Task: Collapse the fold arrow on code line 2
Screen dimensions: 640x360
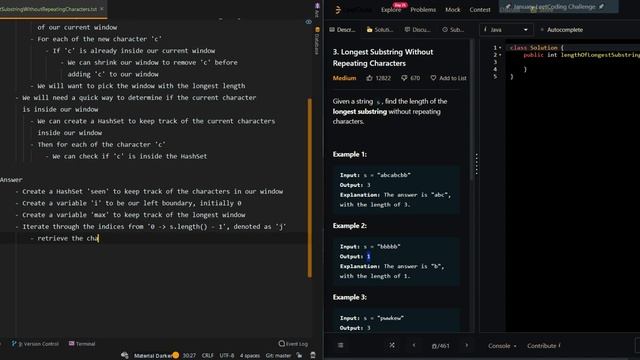Action: point(500,55)
